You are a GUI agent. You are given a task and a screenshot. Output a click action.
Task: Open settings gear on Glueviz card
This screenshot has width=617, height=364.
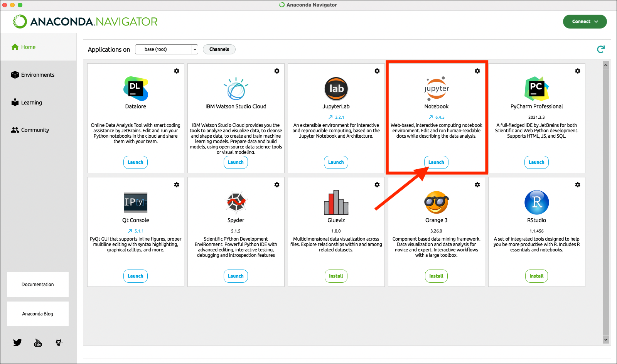pos(377,185)
